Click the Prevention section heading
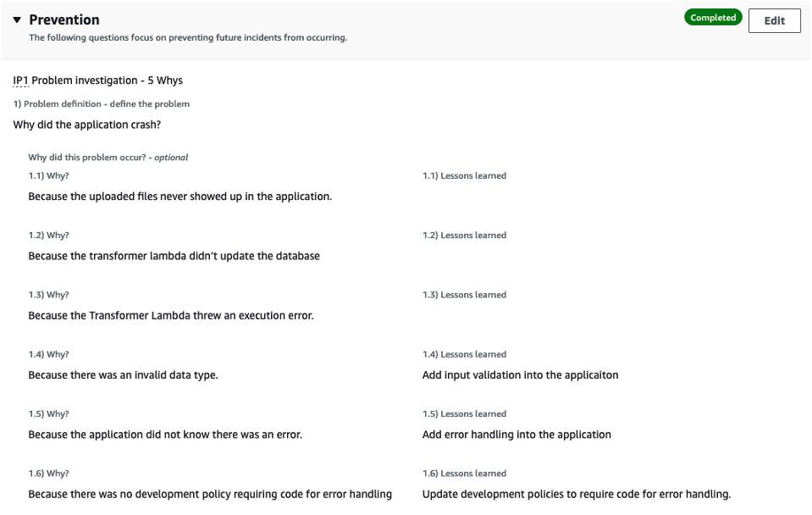Image resolution: width=812 pixels, height=515 pixels. [63, 19]
